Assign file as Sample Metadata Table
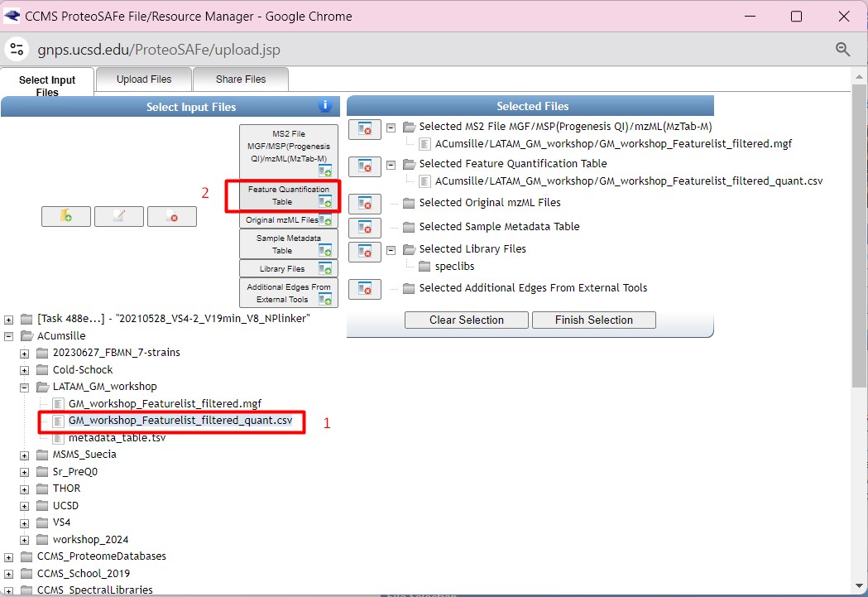 (x=288, y=244)
